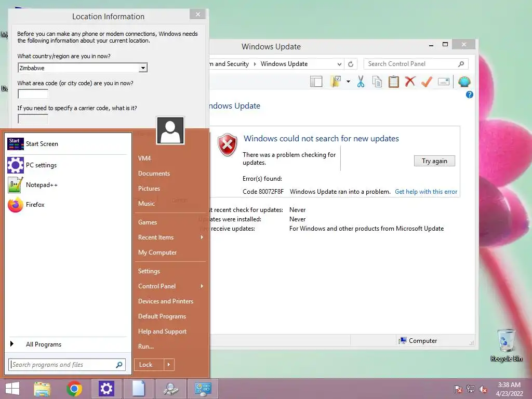Switch to PC settings taskbar button
This screenshot has width=532, height=399.
(106, 389)
